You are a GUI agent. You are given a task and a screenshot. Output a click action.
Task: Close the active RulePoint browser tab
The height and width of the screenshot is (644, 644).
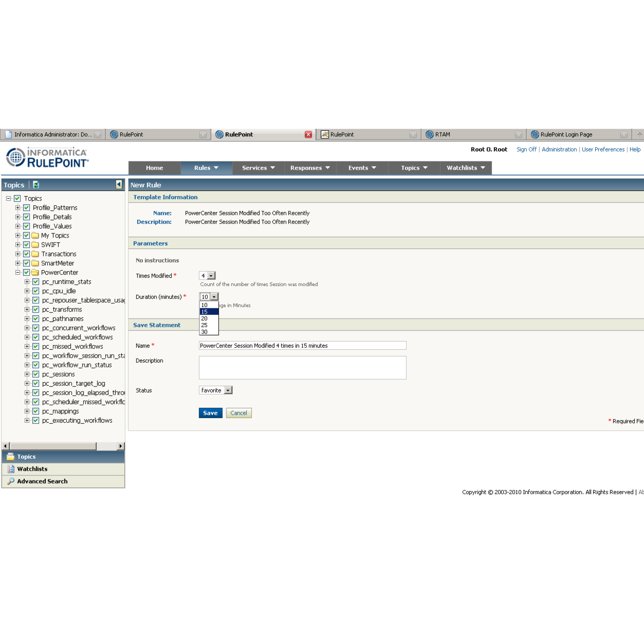pos(308,134)
